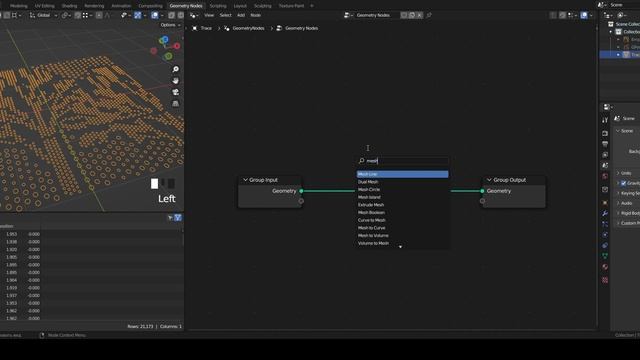Open the View Layer properties tab
The image size is (640, 360).
tap(605, 155)
